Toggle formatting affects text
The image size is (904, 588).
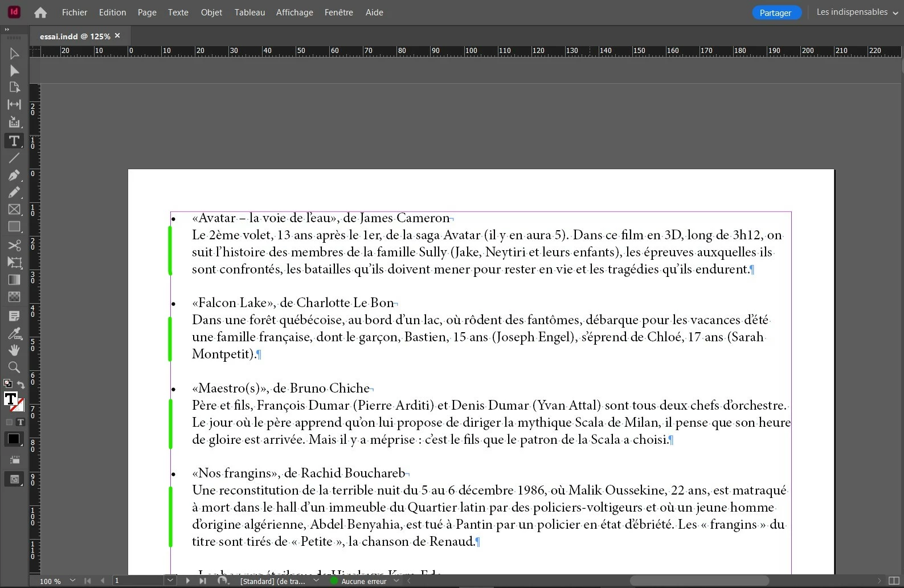coord(21,422)
